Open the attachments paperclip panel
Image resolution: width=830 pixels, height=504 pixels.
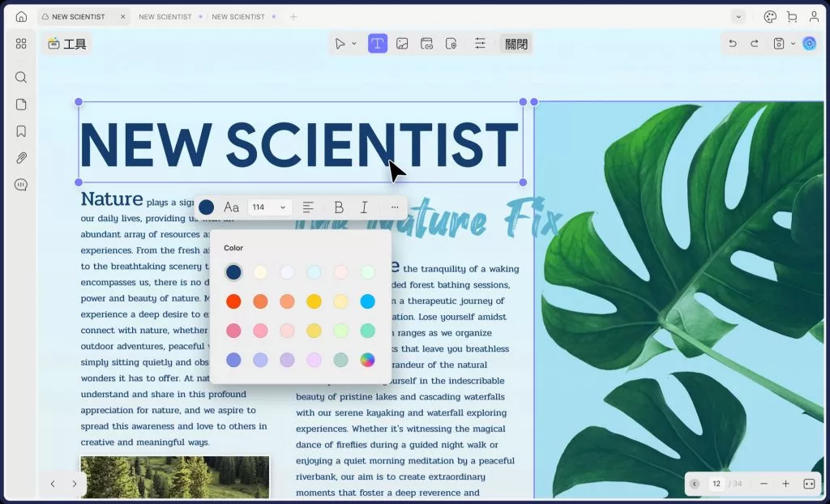point(21,158)
